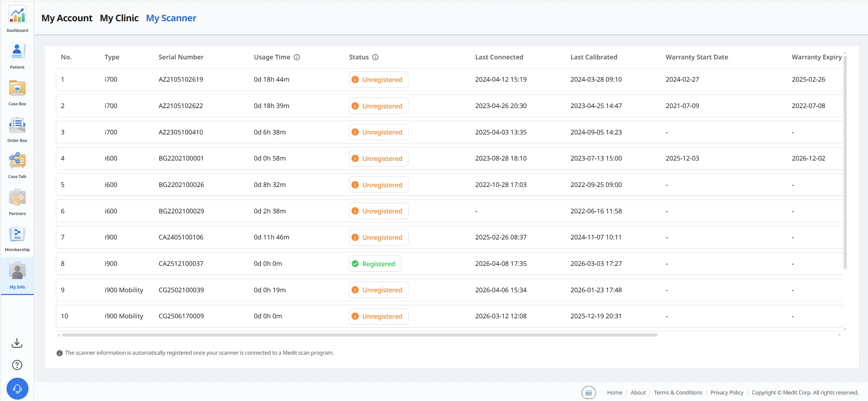This screenshot has height=401, width=868.
Task: Open the Home footer link
Action: tap(614, 392)
